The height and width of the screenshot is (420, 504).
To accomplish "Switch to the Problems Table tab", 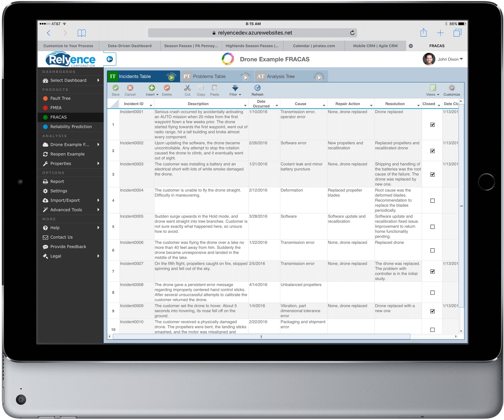I will pyautogui.click(x=210, y=76).
